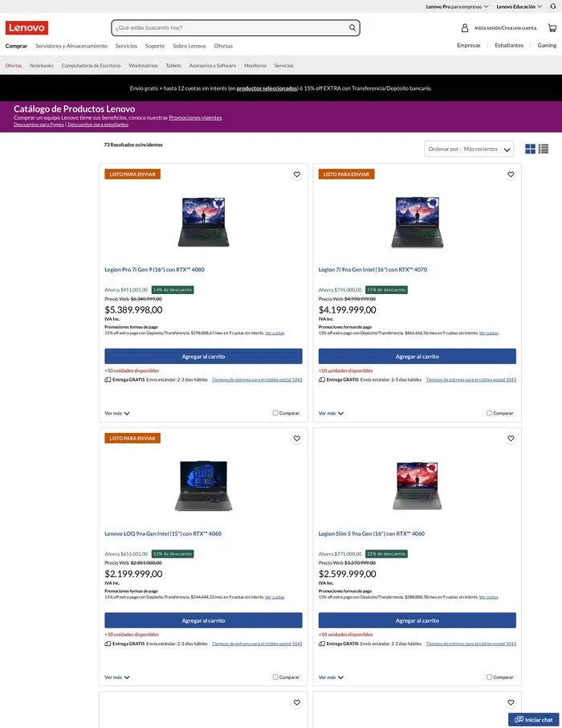Click the search magnifier icon
This screenshot has width=562, height=728.
(x=352, y=28)
